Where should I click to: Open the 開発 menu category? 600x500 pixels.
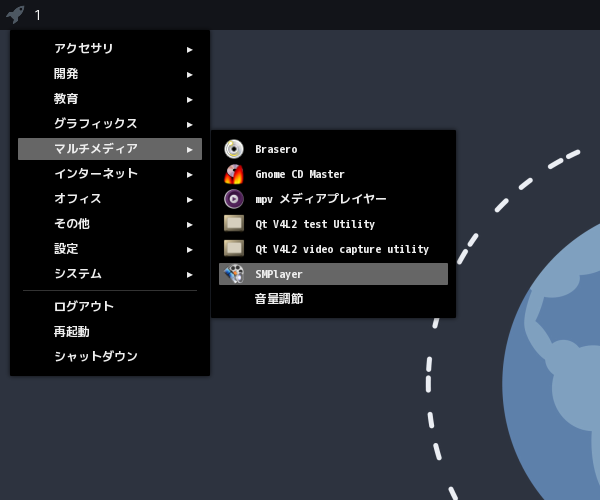pos(110,74)
